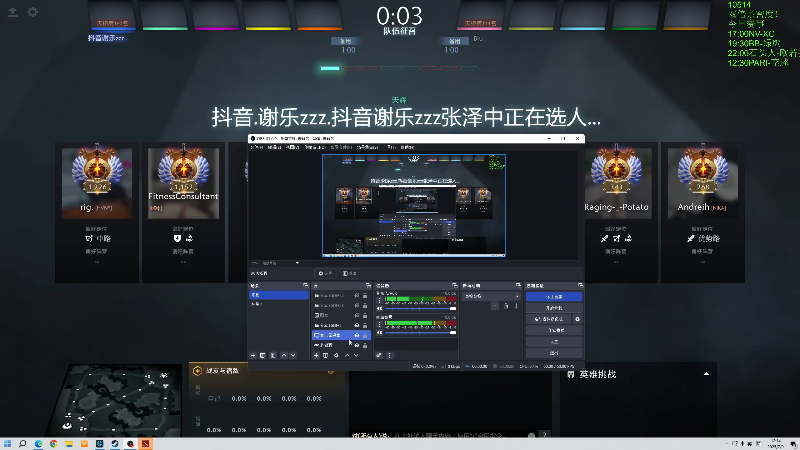Toggle visibility eye of second source
800x450 pixels.
pyautogui.click(x=357, y=305)
